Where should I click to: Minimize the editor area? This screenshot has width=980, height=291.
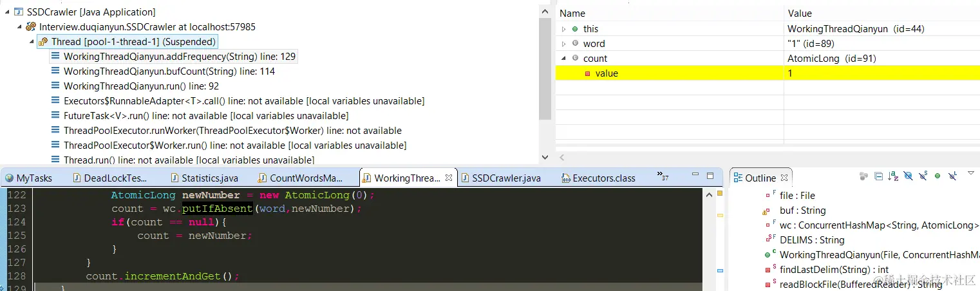click(695, 174)
